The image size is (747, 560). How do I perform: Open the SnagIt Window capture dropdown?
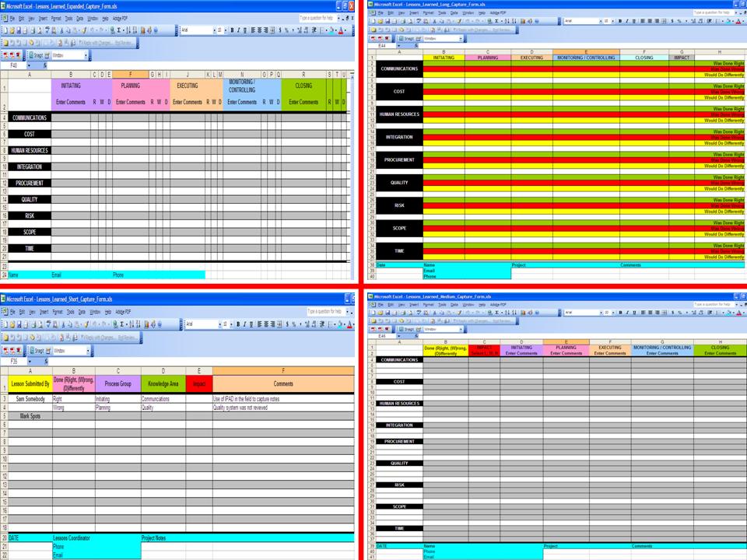point(85,55)
